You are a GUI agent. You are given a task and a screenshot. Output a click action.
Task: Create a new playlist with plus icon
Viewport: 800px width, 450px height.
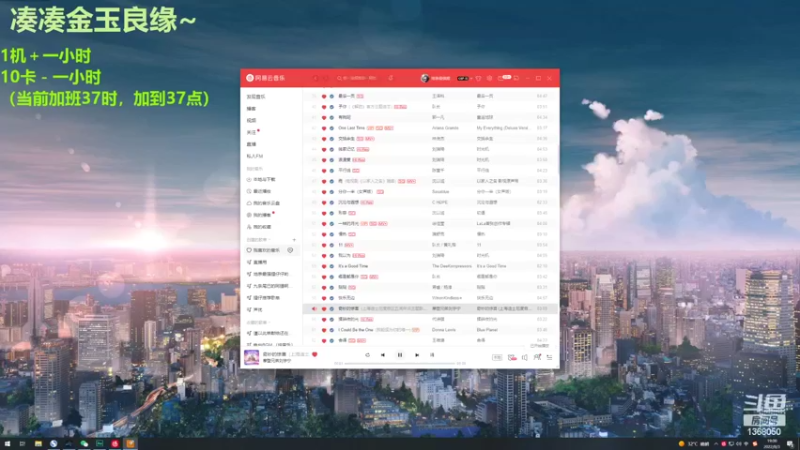point(294,240)
